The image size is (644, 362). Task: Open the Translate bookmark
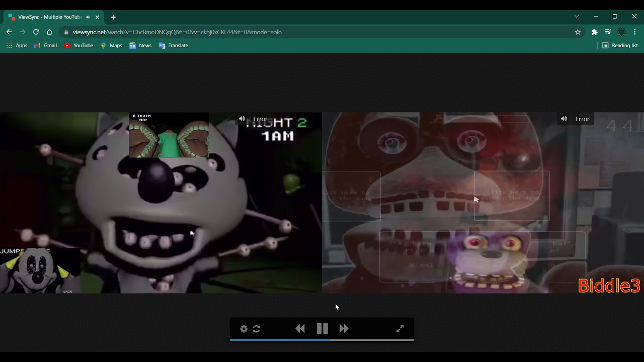[174, 45]
